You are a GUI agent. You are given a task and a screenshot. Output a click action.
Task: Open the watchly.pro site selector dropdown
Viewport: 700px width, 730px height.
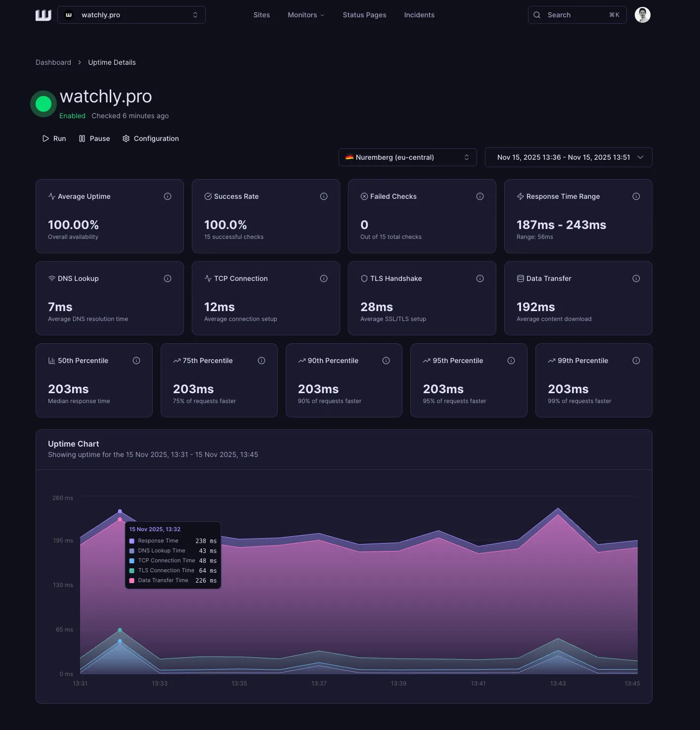point(131,15)
